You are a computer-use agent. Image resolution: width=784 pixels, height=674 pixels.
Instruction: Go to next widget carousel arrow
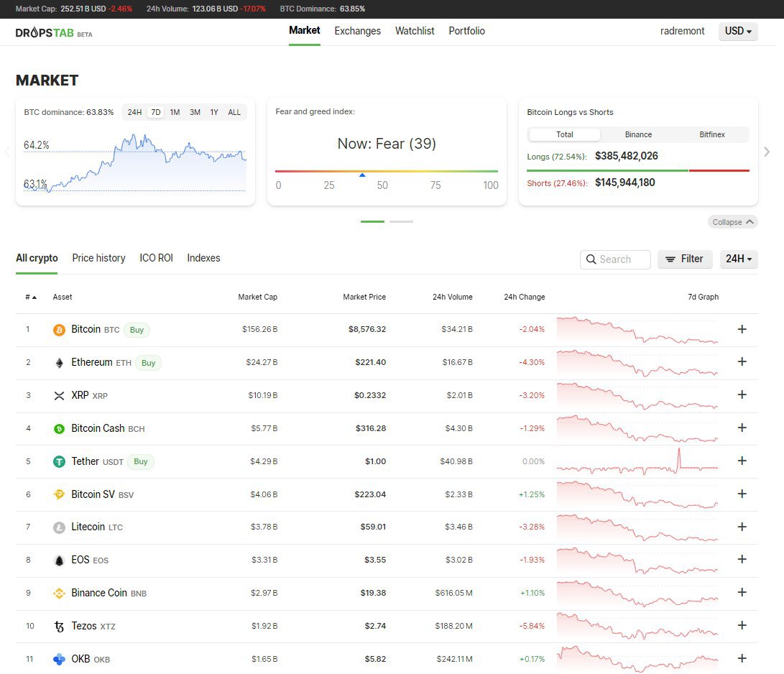pyautogui.click(x=767, y=152)
